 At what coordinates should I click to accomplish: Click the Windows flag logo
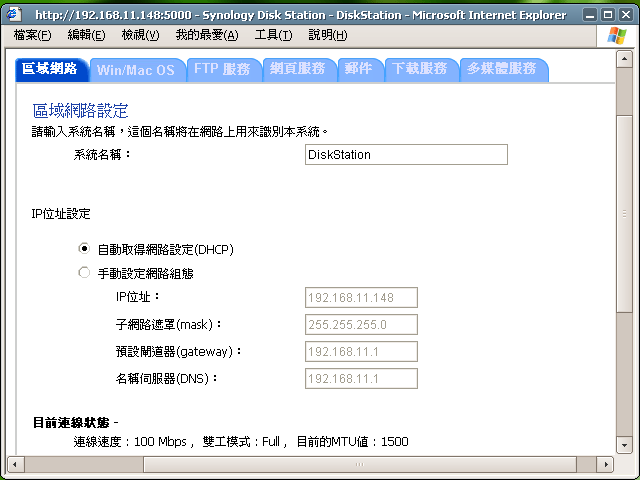pyautogui.click(x=616, y=36)
